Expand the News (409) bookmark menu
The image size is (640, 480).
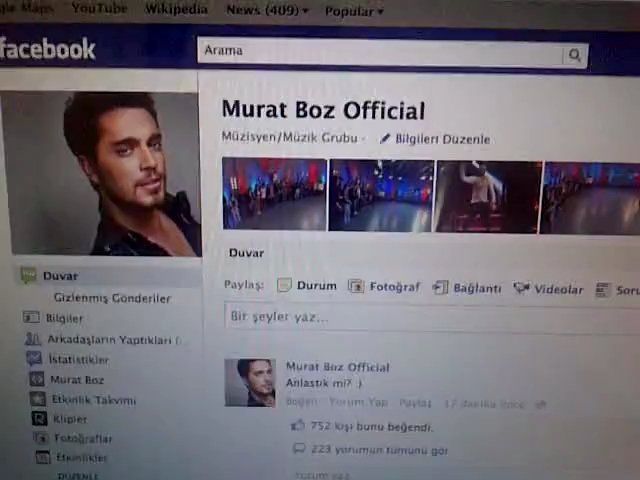(x=267, y=10)
